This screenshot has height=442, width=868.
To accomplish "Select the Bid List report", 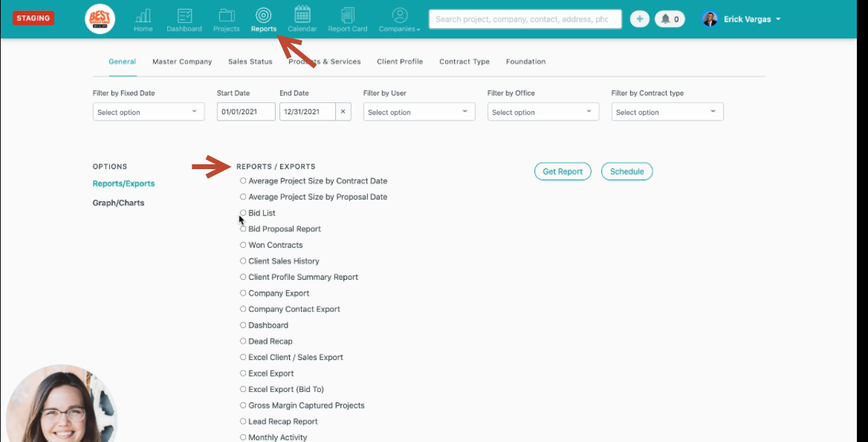I will (243, 213).
